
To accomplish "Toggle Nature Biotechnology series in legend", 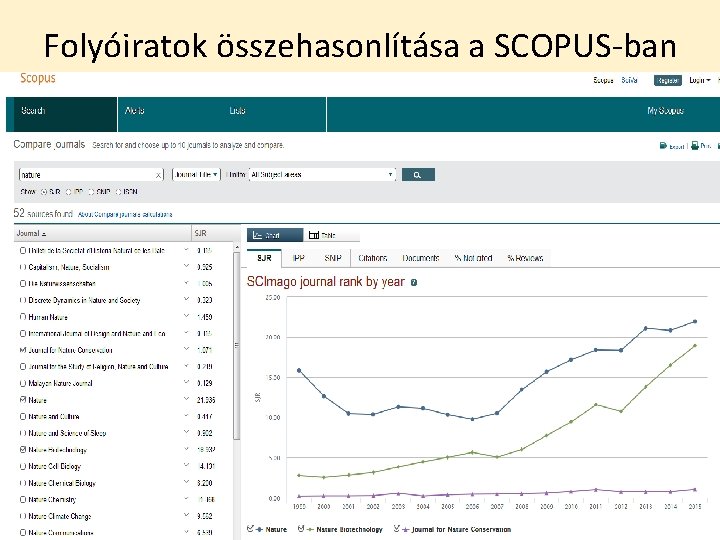I will click(x=340, y=529).
